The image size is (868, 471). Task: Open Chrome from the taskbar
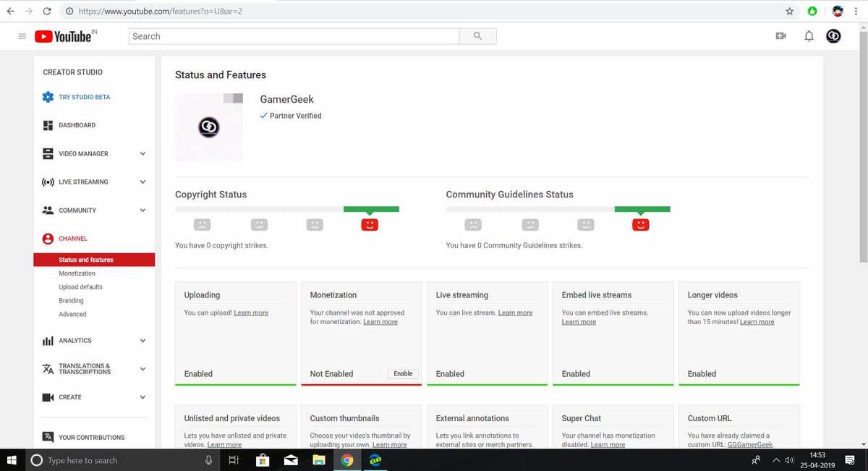347,460
